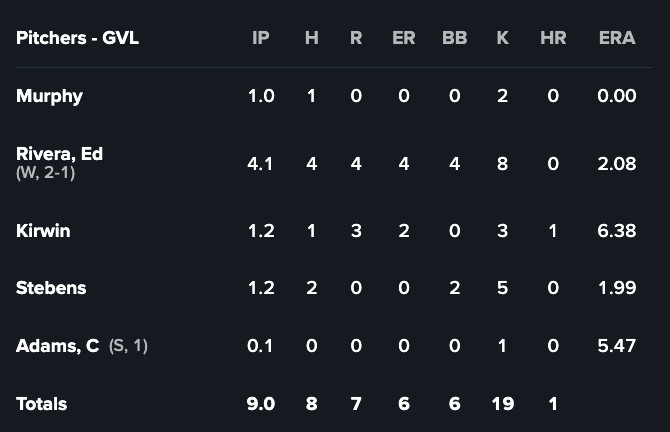Click Rivera's win record (W, 2-1)
The height and width of the screenshot is (432, 670).
(46, 173)
